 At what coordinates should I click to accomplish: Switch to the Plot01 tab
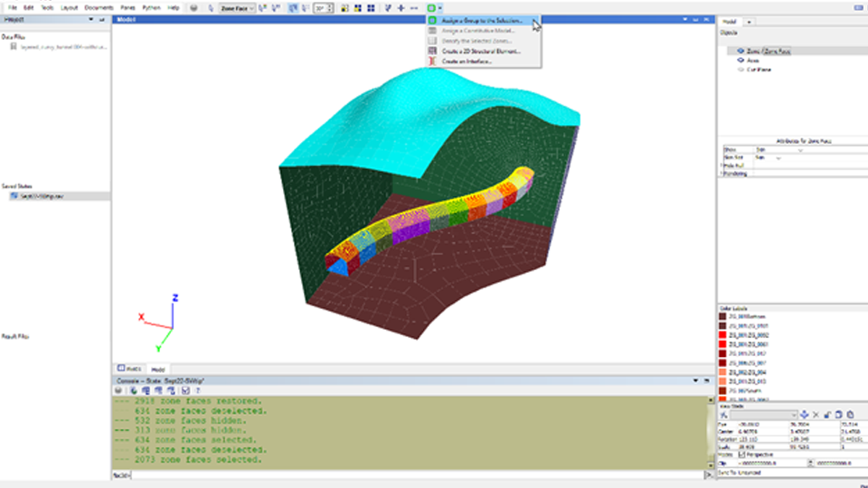(x=129, y=369)
